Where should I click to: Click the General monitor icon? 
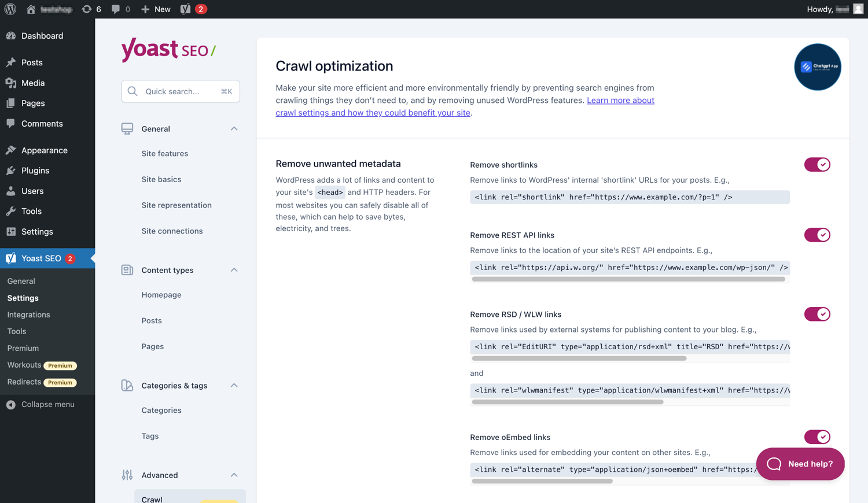(127, 128)
